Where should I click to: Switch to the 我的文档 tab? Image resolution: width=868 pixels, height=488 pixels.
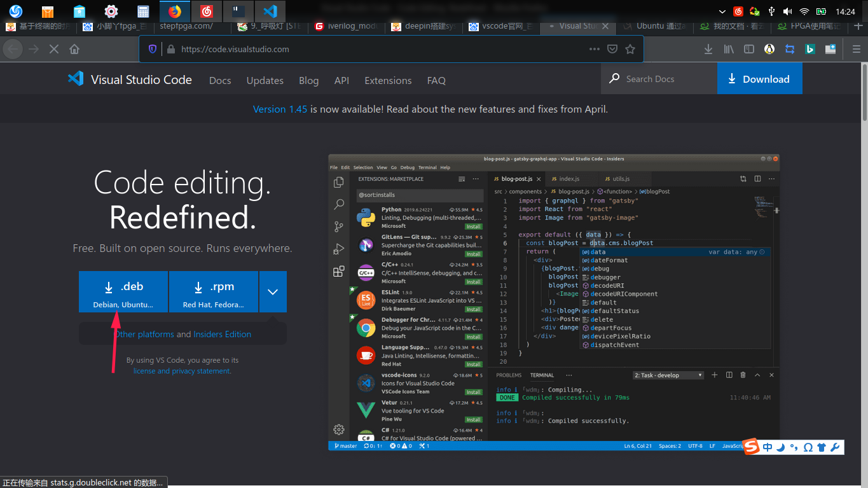pos(731,26)
